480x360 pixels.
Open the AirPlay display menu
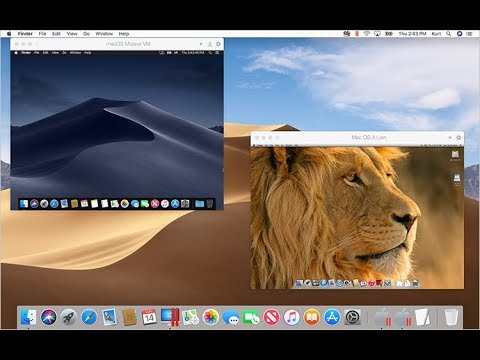coord(377,34)
